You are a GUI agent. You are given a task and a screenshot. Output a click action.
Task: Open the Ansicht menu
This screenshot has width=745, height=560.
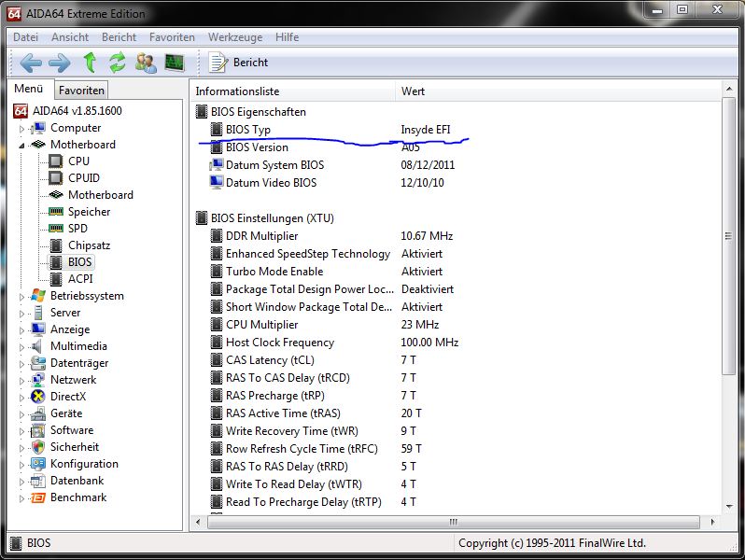coord(70,37)
